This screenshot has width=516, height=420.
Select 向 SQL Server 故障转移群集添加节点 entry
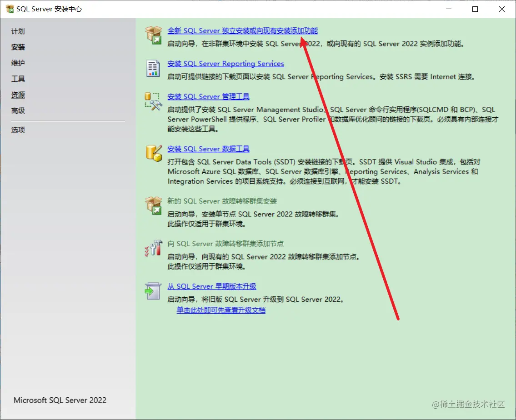tap(225, 243)
